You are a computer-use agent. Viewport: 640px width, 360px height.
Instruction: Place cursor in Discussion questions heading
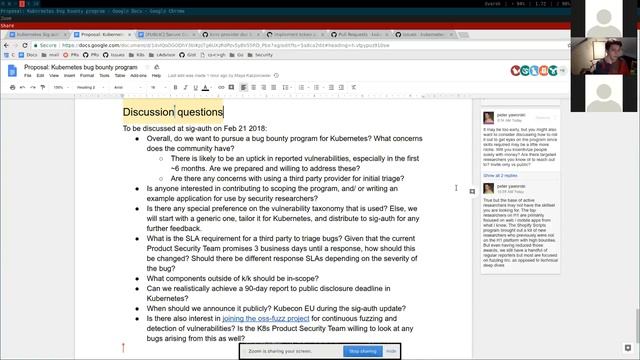click(173, 112)
